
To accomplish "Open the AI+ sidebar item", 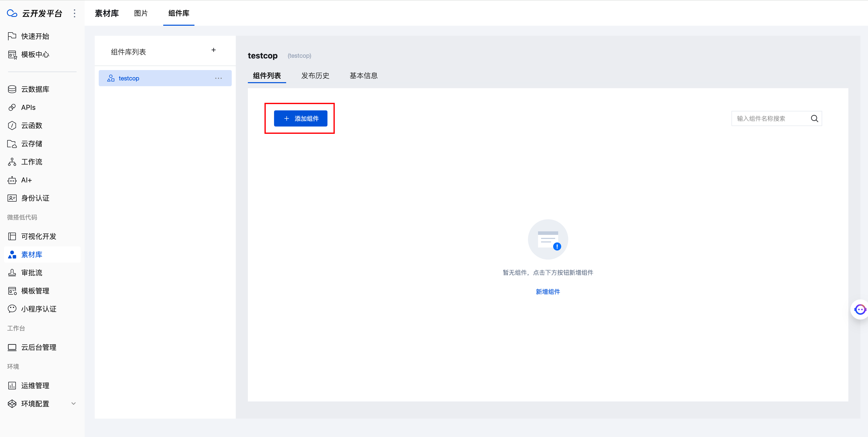I will click(26, 180).
